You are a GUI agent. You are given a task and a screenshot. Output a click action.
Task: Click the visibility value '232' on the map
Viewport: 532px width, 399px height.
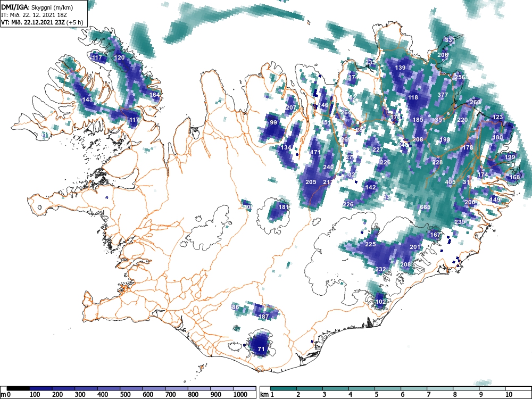coord(381,269)
